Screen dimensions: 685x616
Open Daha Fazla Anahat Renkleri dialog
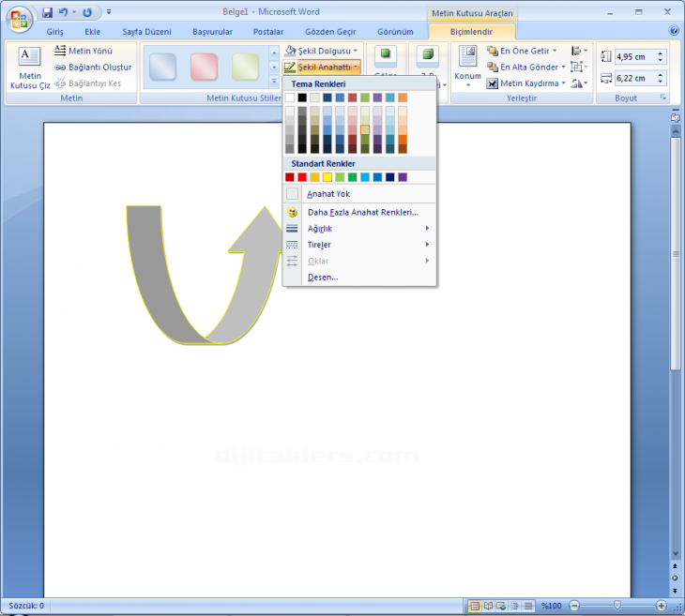(x=359, y=213)
